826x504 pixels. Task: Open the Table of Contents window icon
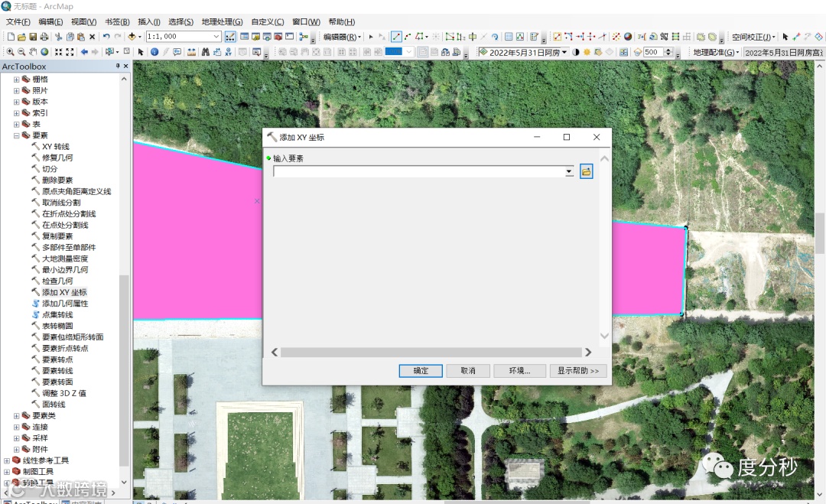pos(245,37)
